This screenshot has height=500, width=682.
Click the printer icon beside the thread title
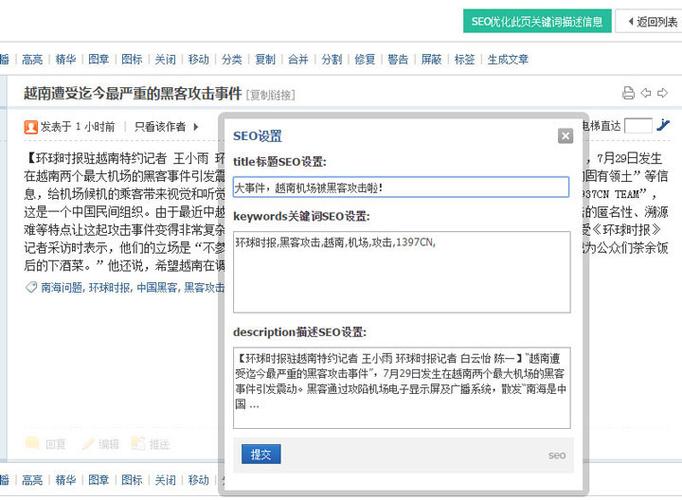pos(628,93)
